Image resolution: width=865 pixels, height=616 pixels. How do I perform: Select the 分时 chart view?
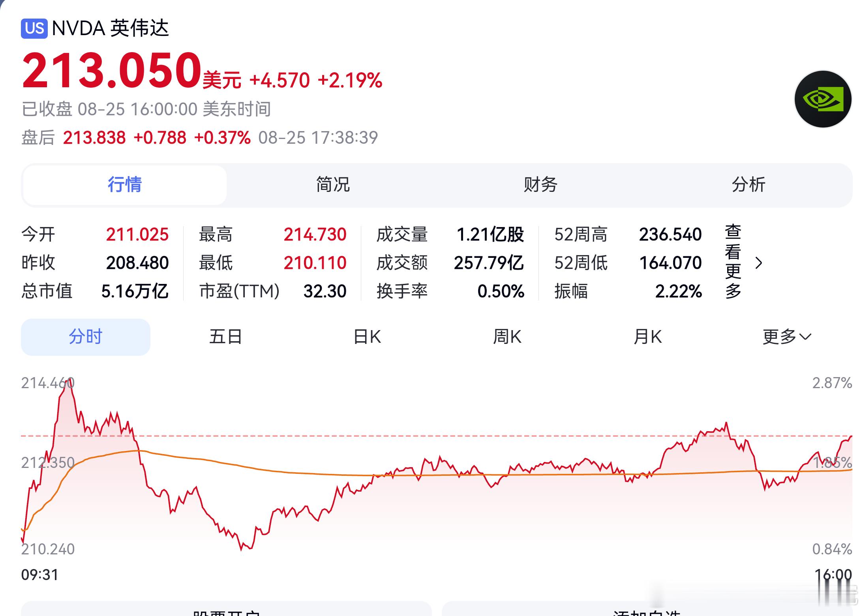[86, 337]
